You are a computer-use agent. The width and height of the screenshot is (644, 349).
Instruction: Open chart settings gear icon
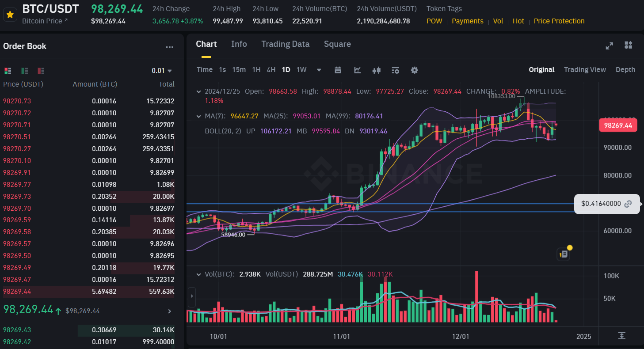414,70
